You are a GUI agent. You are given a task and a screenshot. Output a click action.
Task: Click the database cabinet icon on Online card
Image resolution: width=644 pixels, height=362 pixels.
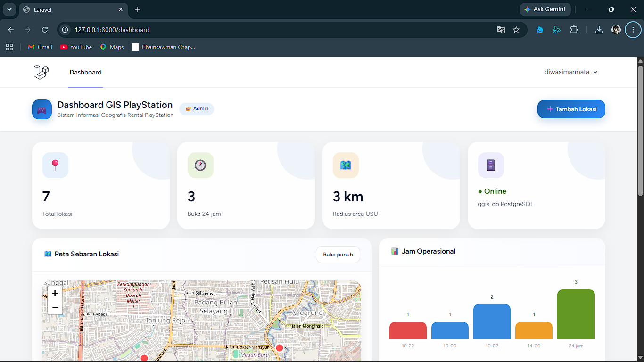point(491,165)
